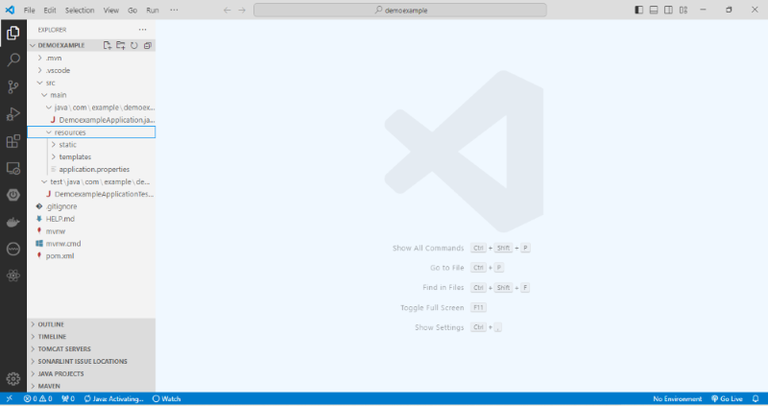The height and width of the screenshot is (406, 768).
Task: Open the Search view in activity bar
Action: tap(13, 60)
